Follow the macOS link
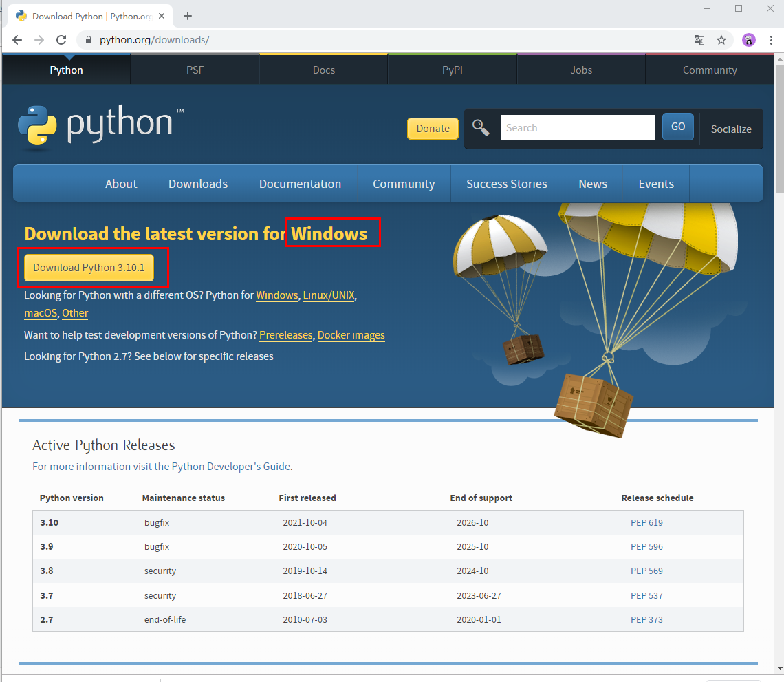 click(41, 313)
